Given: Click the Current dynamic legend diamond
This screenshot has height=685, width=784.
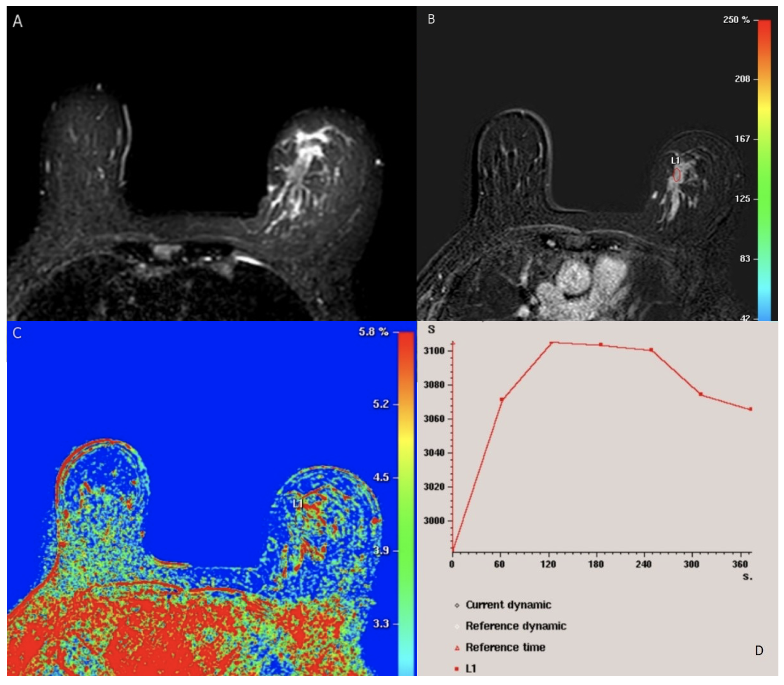Looking at the screenshot, I should 457,606.
